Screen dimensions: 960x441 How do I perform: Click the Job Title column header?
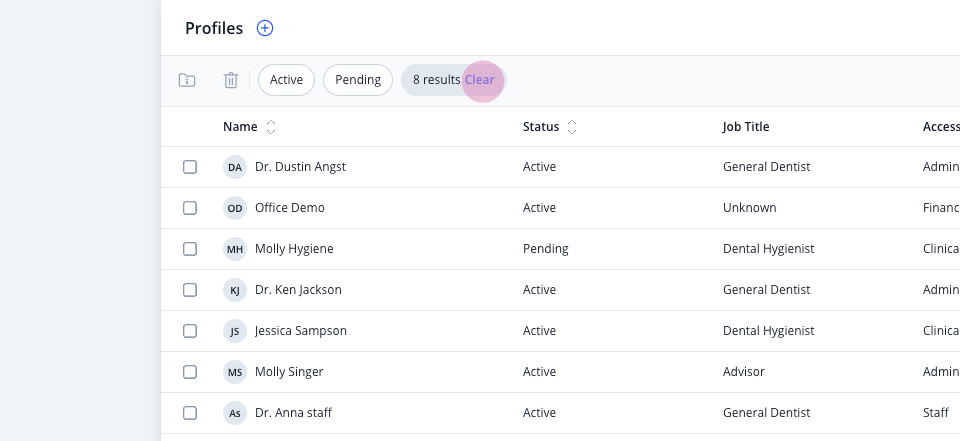[x=746, y=127]
